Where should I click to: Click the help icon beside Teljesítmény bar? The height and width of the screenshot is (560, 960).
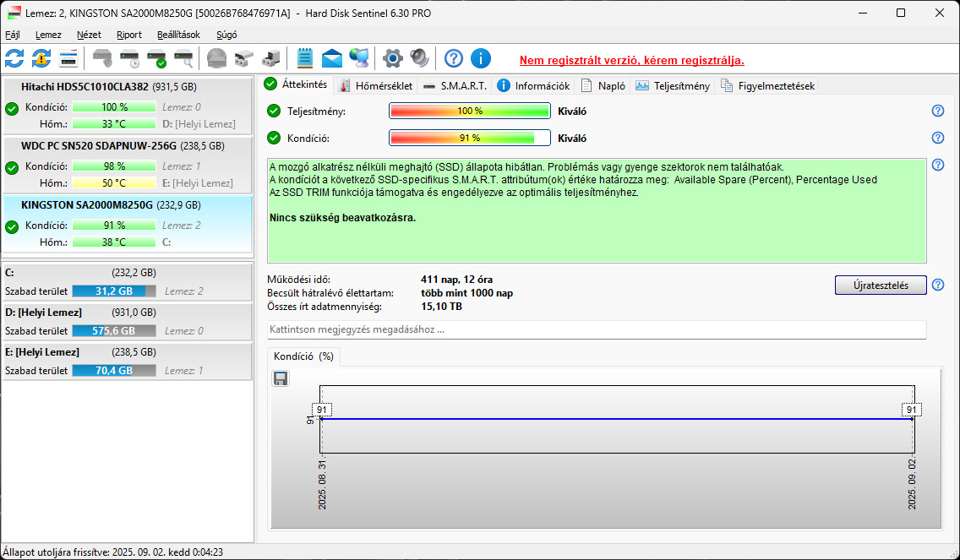point(937,111)
